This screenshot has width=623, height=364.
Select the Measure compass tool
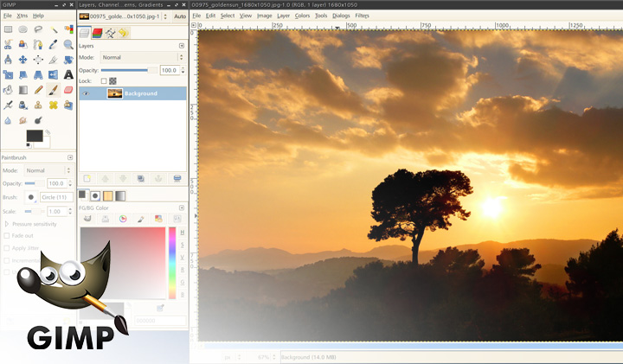tap(8, 60)
